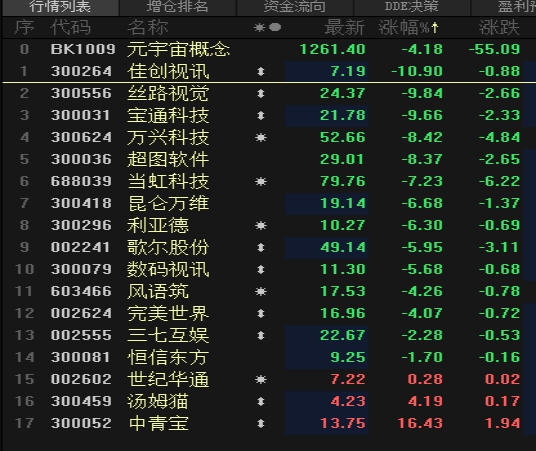Viewport: 536px width, 451px height.
Task: Select stock name 恒信东方
Action: (168, 357)
